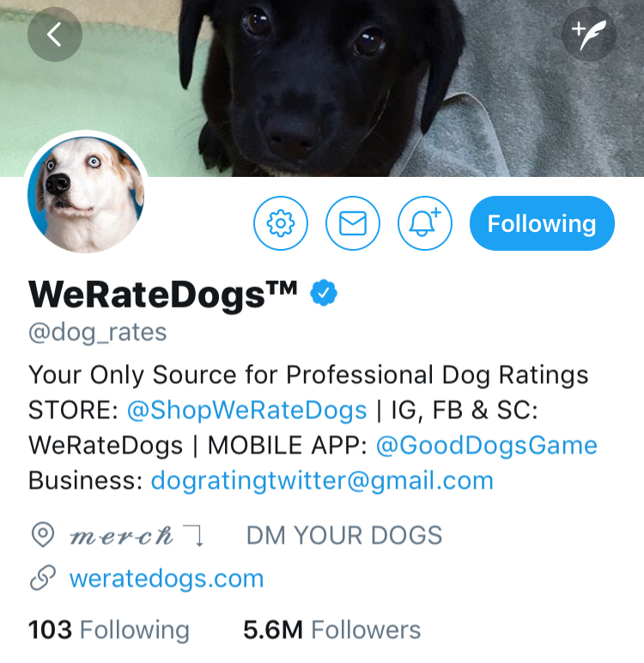Tap the blue verified badge
Viewport: 644px width, 663px height.
click(324, 293)
